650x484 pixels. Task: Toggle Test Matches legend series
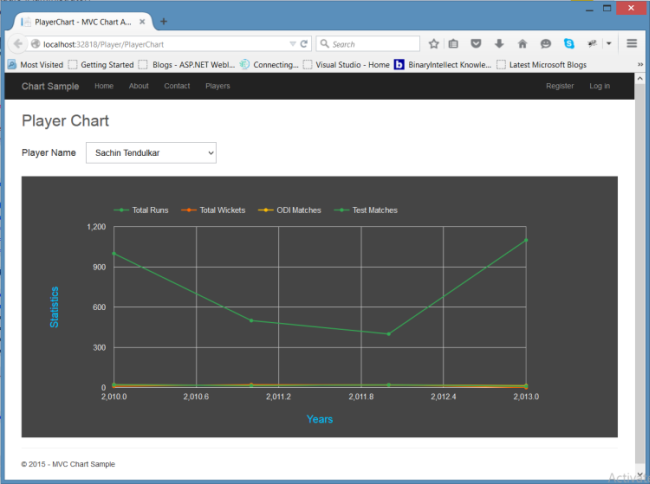[366, 210]
